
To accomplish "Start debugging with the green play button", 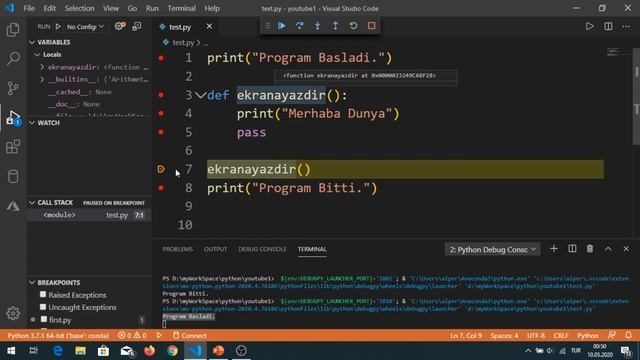I will pos(58,27).
